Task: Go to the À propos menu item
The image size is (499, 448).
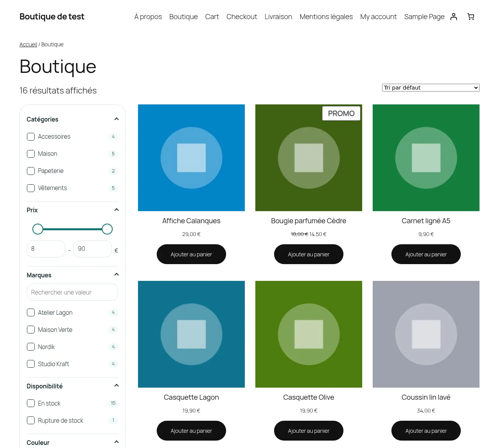Action: (148, 17)
